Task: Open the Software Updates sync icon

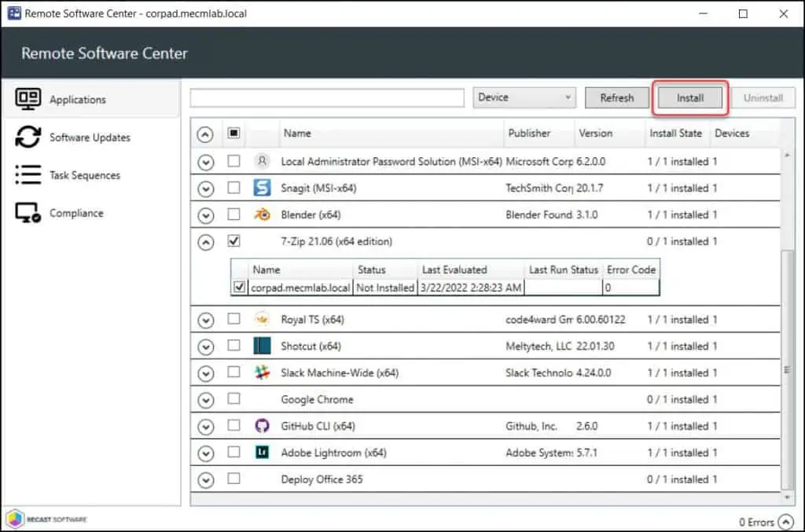Action: point(28,137)
